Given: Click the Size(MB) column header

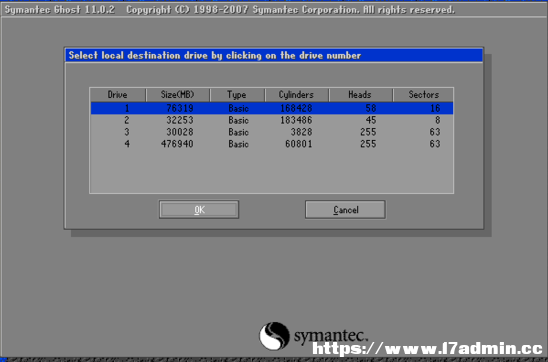Looking at the screenshot, I should 178,95.
